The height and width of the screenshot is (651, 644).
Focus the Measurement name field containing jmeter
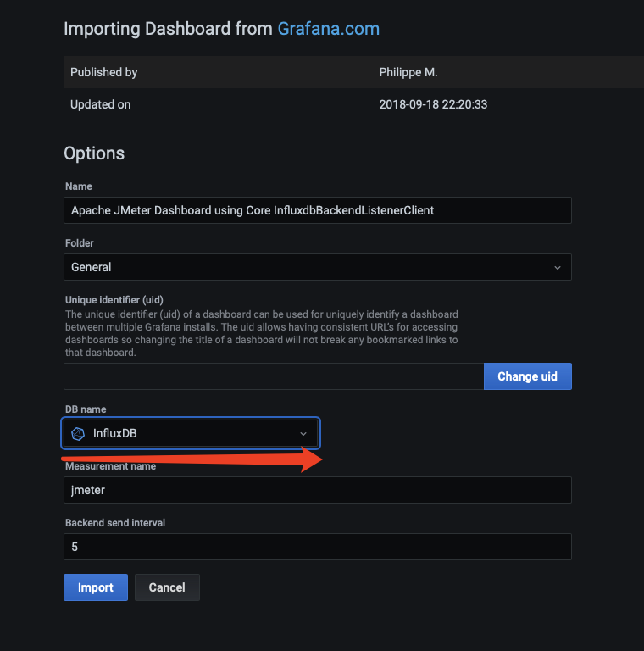[317, 490]
